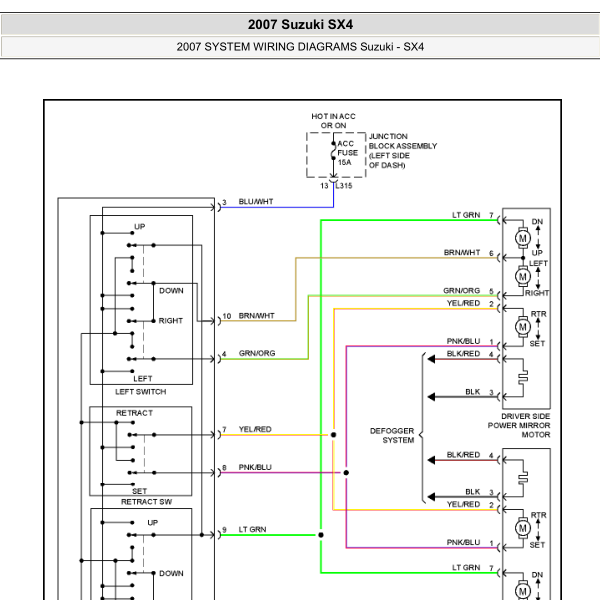Click the "BLU/WHT" wire label at pin 3
Image resolution: width=600 pixels, height=600 pixels.
(256, 202)
